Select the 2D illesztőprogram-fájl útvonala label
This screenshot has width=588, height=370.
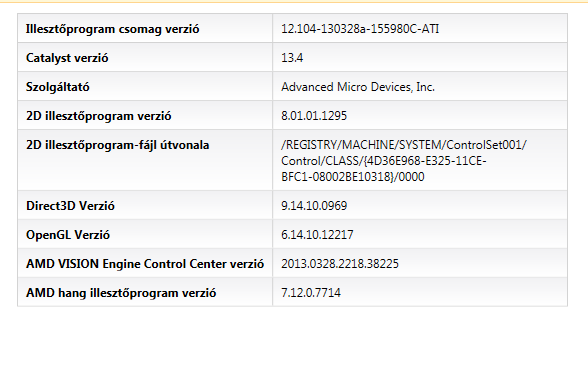point(118,145)
